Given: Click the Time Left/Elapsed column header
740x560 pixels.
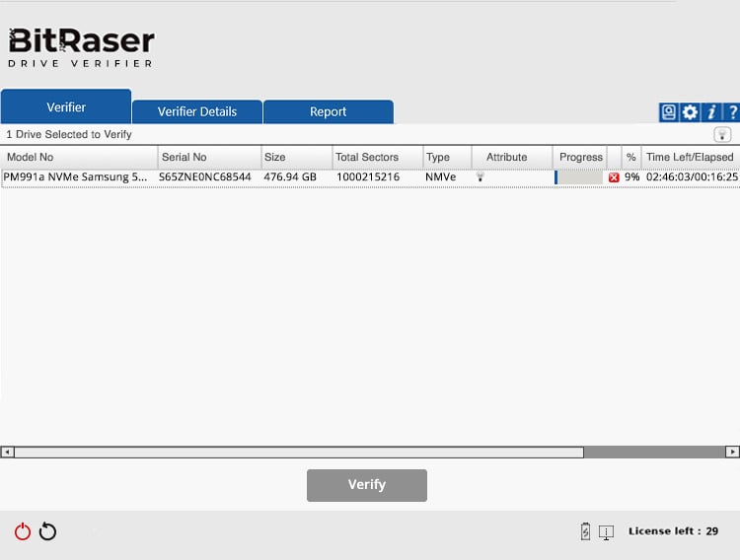Looking at the screenshot, I should click(x=691, y=157).
